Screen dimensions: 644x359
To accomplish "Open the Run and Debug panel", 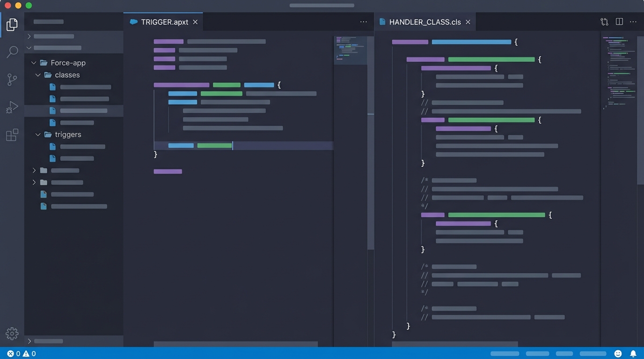I will 12,107.
